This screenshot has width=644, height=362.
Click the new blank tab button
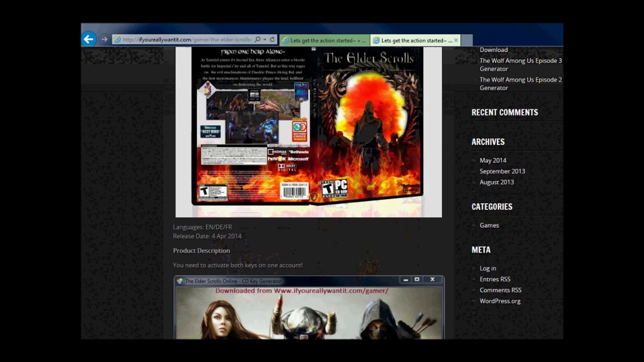pos(467,40)
